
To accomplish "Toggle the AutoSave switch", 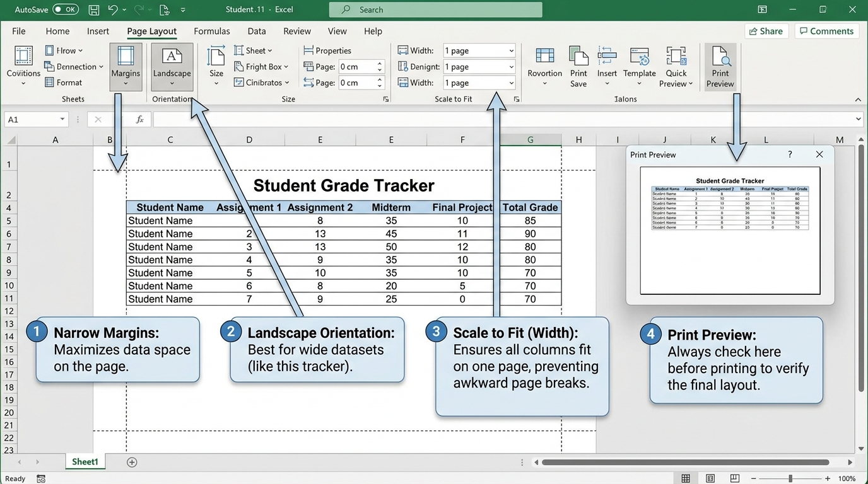I will [66, 10].
